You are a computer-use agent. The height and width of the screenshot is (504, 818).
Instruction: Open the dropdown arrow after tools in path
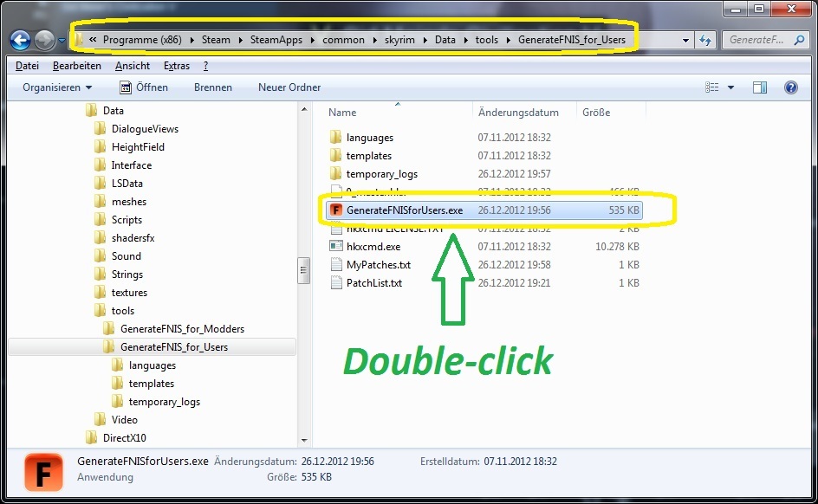[508, 40]
